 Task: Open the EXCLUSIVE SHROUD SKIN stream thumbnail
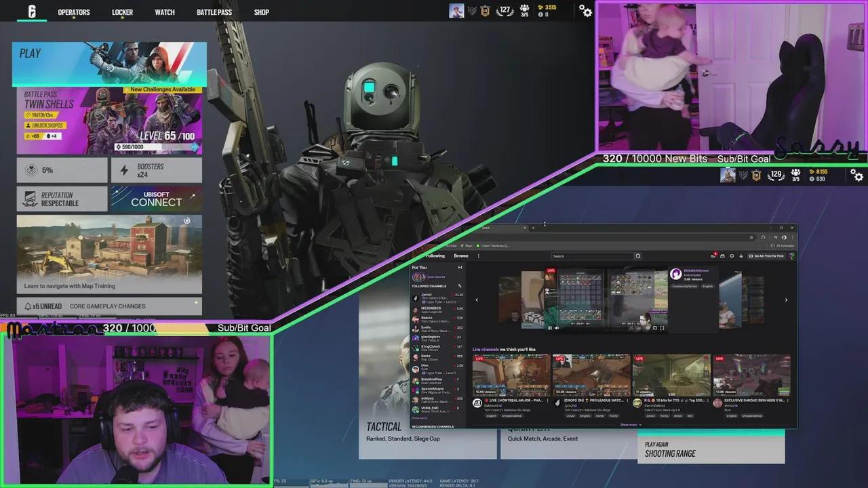(x=751, y=375)
